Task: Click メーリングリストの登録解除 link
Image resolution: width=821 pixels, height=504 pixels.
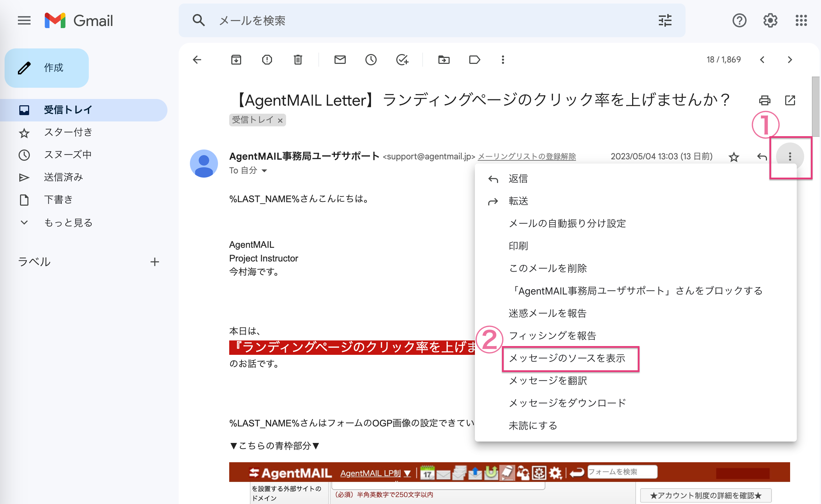Action: click(527, 157)
